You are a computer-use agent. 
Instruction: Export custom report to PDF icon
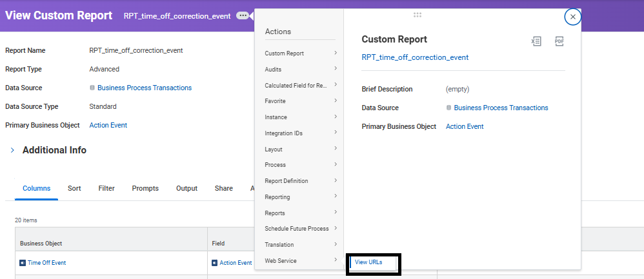coord(559,41)
